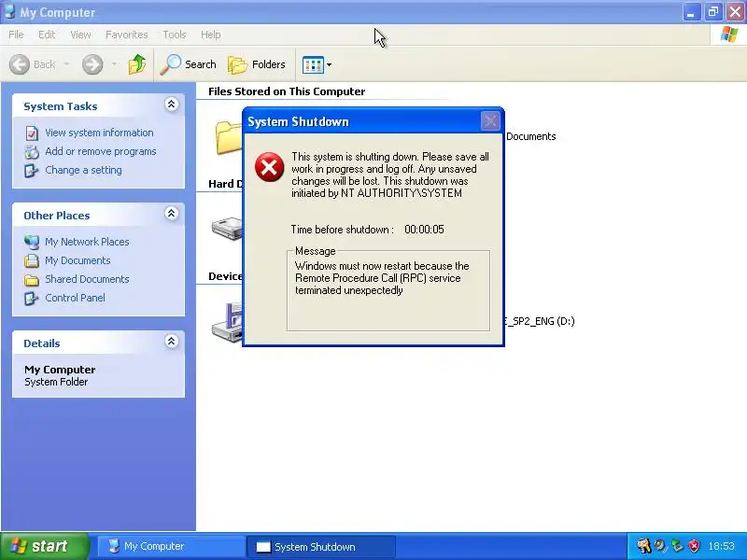This screenshot has width=747, height=560.
Task: Open the Edit menu
Action: click(x=47, y=35)
